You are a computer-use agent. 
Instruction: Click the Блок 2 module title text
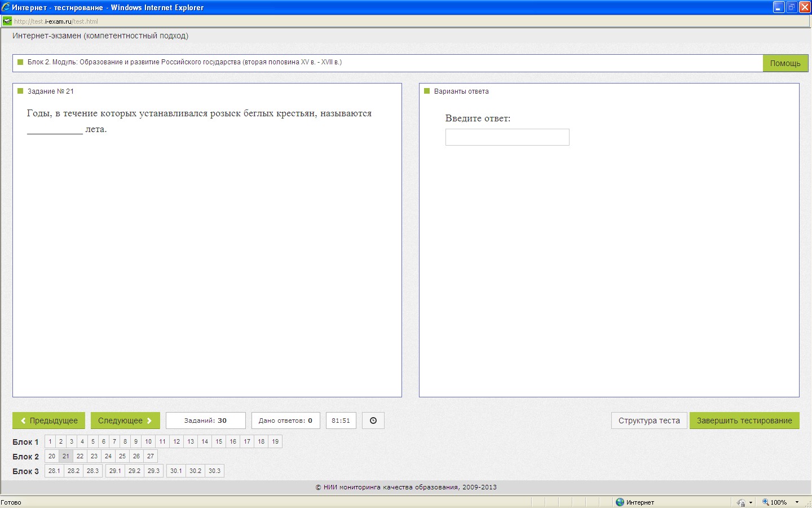[184, 62]
